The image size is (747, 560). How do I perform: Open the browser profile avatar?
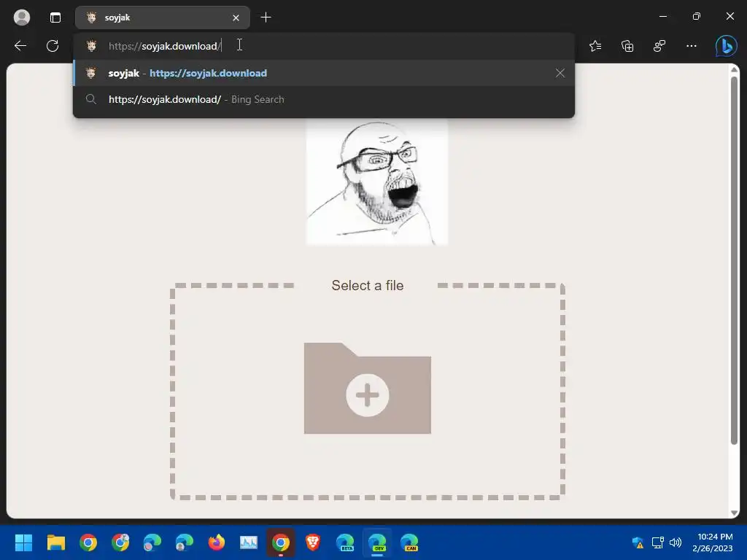pos(21,17)
